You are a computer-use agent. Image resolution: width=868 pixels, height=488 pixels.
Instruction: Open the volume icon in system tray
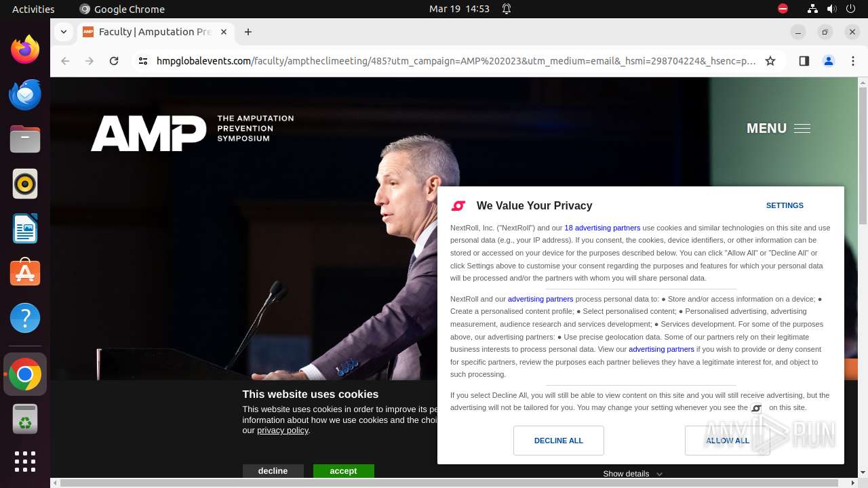(x=831, y=9)
